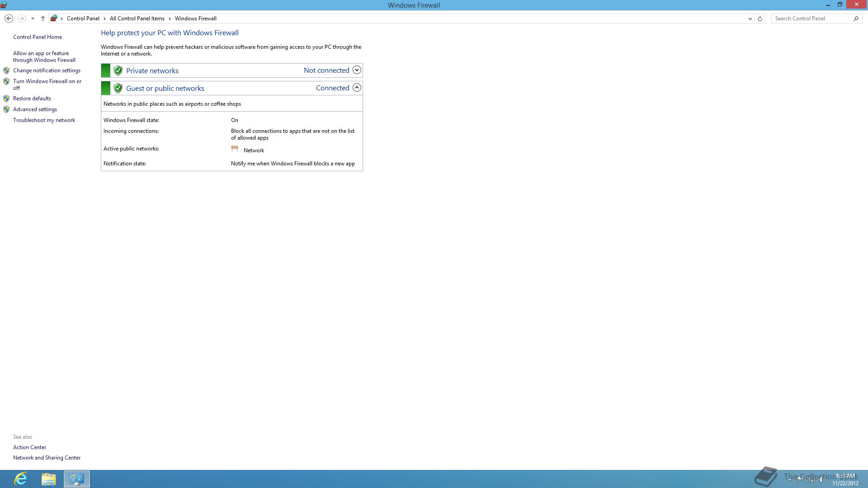Click Restore defaults link
The width and height of the screenshot is (868, 488).
[x=32, y=99]
